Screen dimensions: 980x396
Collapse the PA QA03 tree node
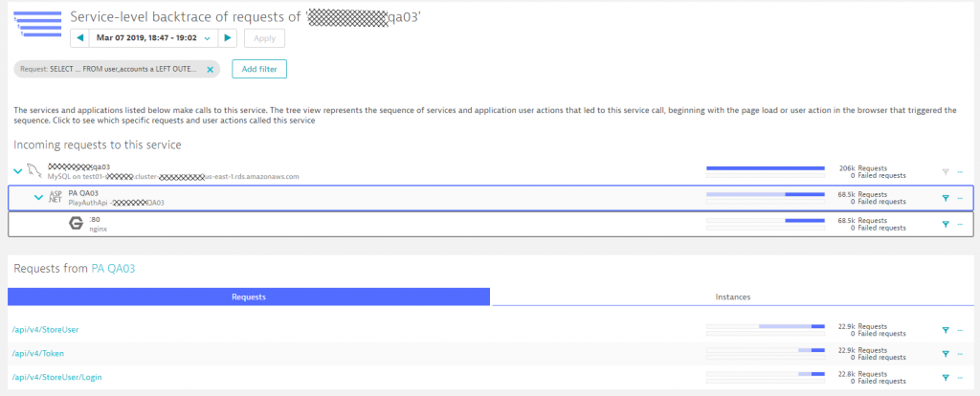38,197
